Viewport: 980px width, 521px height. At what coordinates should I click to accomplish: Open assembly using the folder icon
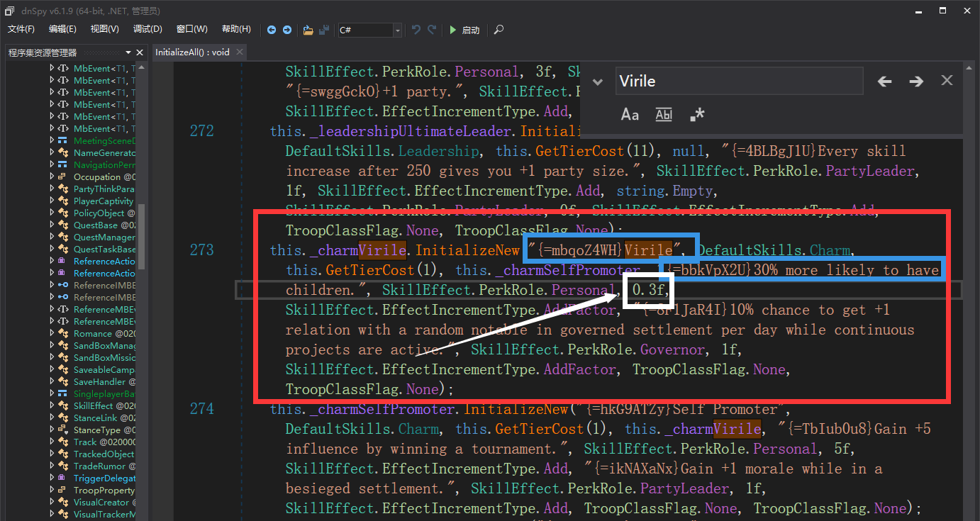point(308,30)
